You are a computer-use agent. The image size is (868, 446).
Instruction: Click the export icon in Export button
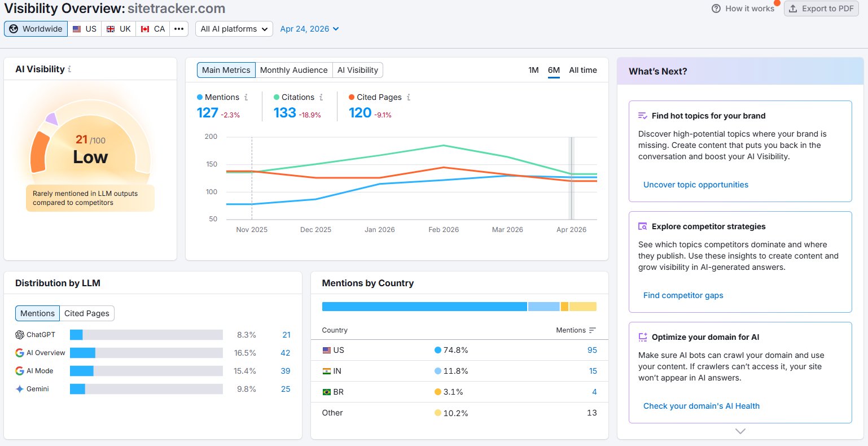click(793, 8)
